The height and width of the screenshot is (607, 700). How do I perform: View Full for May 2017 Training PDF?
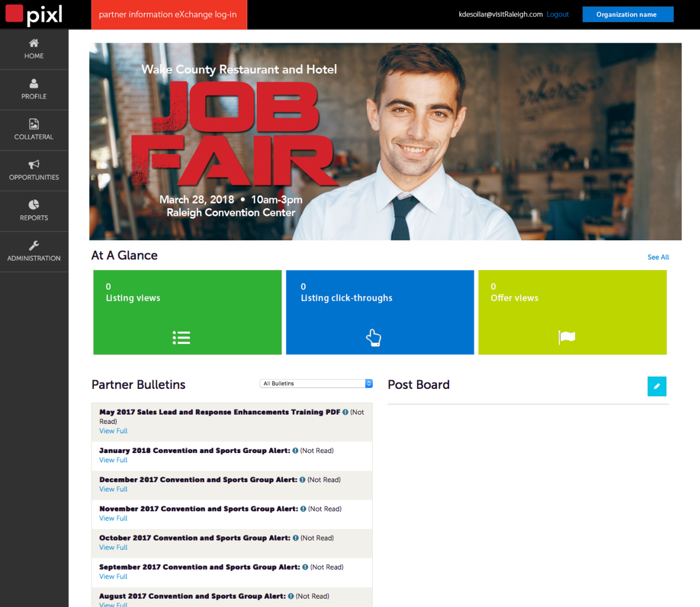pos(113,431)
